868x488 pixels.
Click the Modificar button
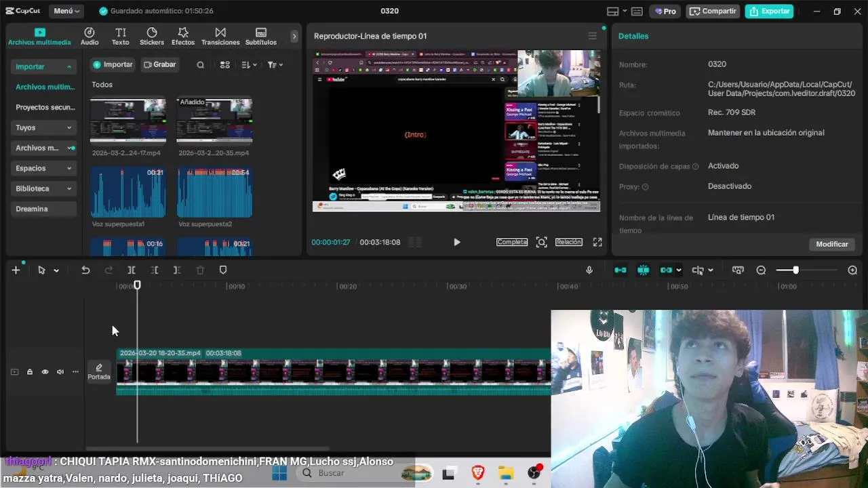tap(832, 244)
